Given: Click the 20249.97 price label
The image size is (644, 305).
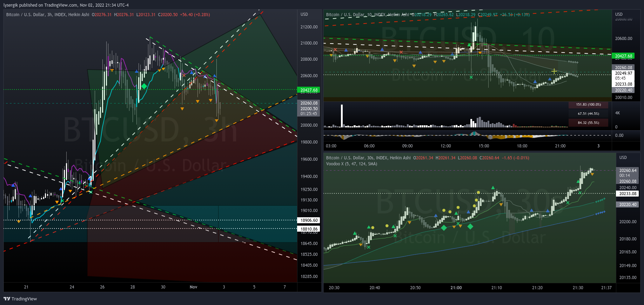Looking at the screenshot, I should pos(623,73).
